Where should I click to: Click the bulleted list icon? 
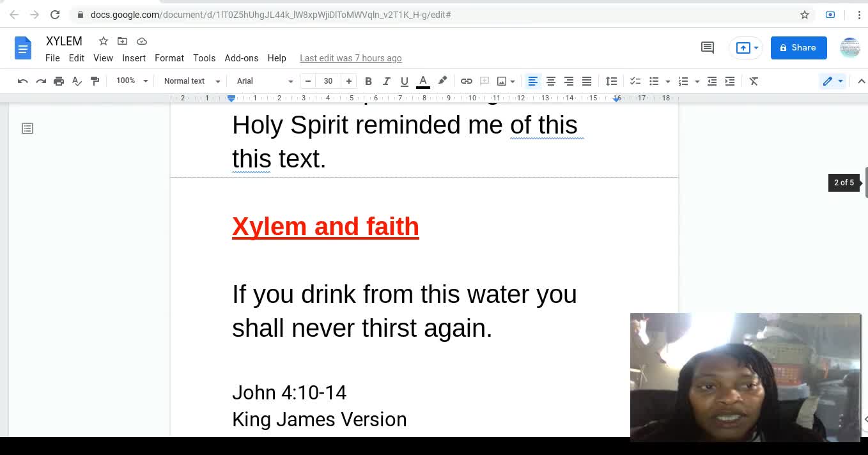click(x=654, y=81)
